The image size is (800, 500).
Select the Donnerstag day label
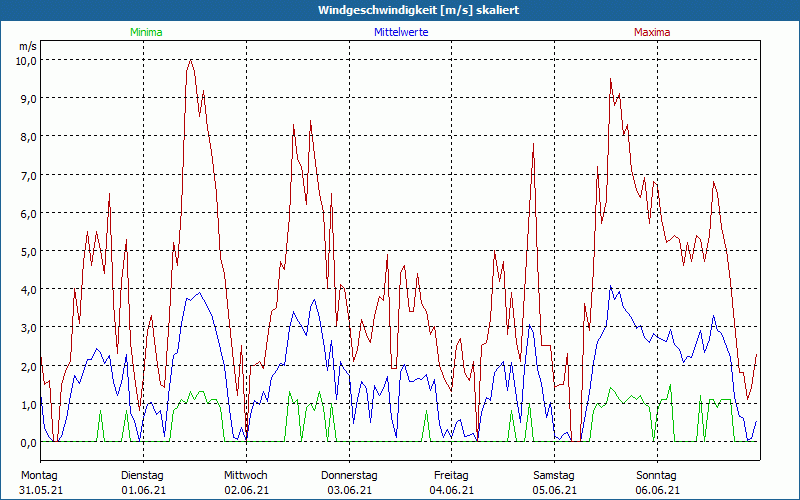[x=349, y=475]
